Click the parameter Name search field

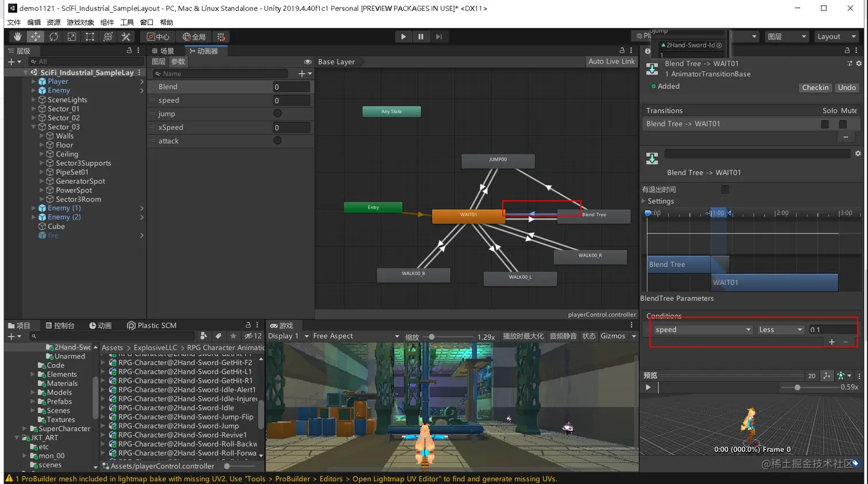(220, 73)
